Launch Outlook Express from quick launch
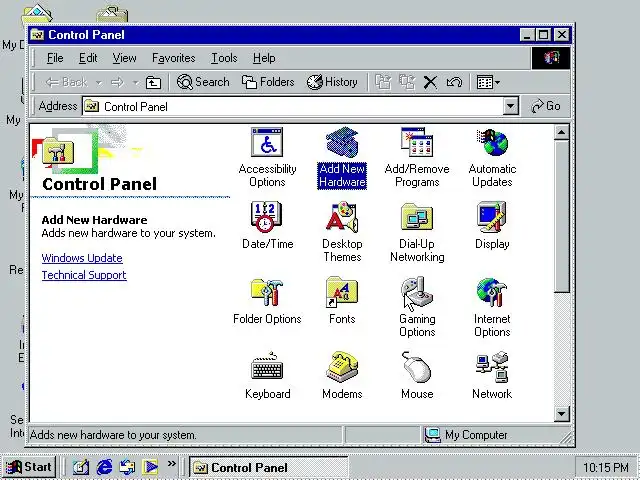 127,467
